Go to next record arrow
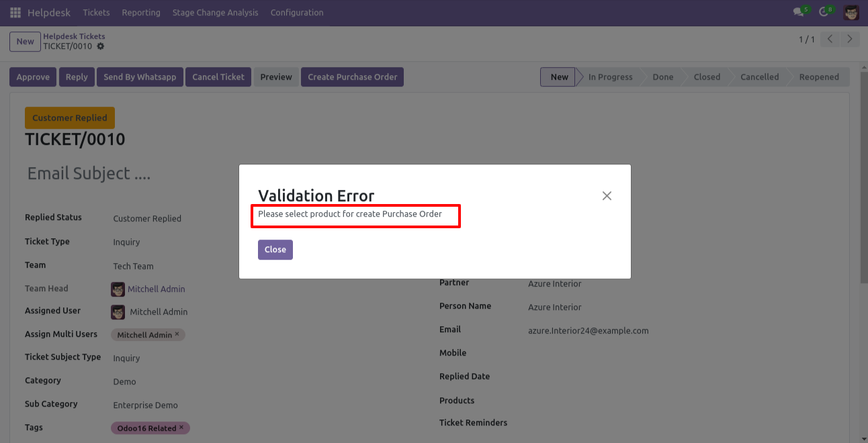This screenshot has width=868, height=443. point(850,40)
